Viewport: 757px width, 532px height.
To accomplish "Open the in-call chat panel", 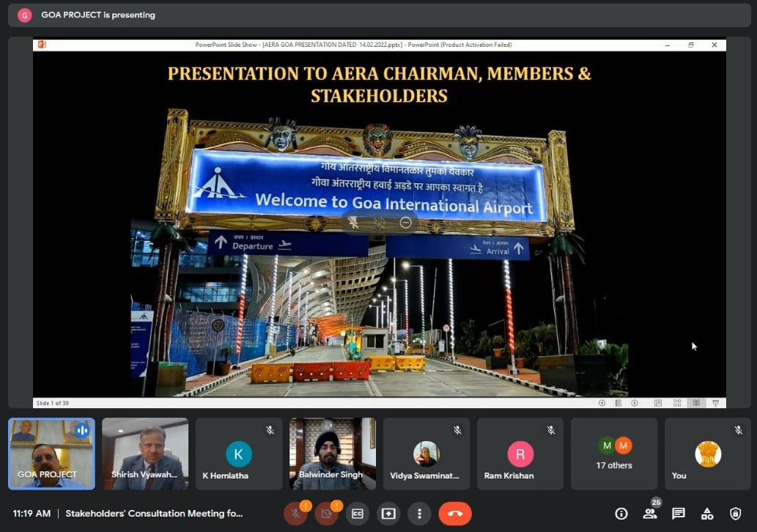I will (679, 514).
